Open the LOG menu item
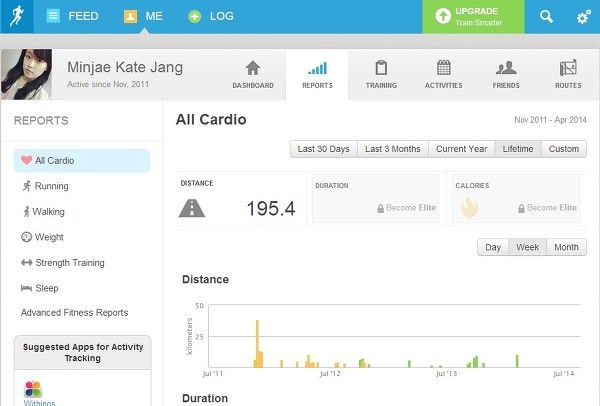Viewport: 600px width, 406px height. 221,16
